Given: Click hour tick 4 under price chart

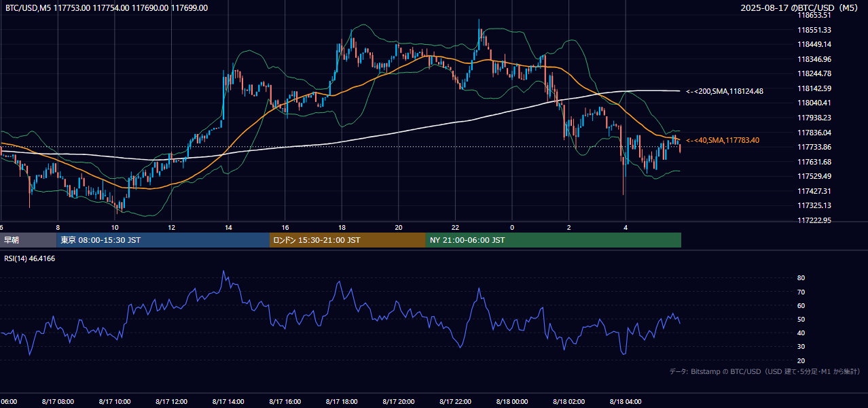Looking at the screenshot, I should 626,227.
